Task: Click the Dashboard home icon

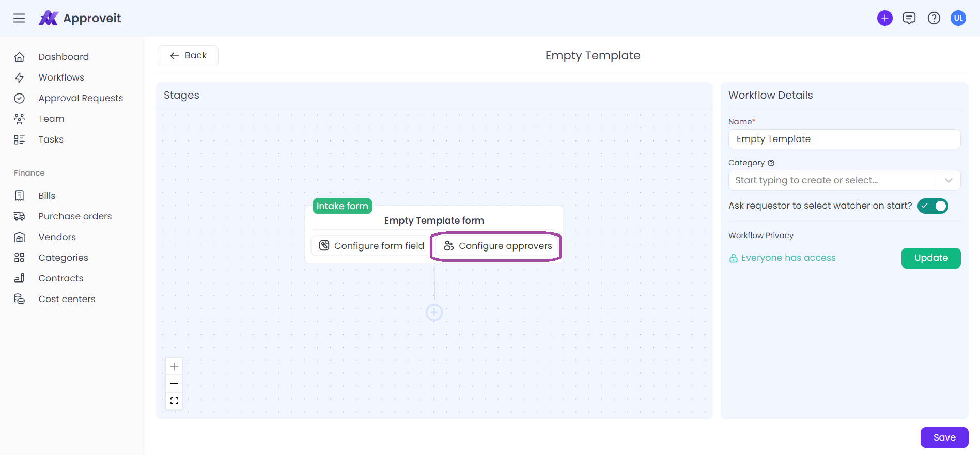Action: [x=20, y=57]
